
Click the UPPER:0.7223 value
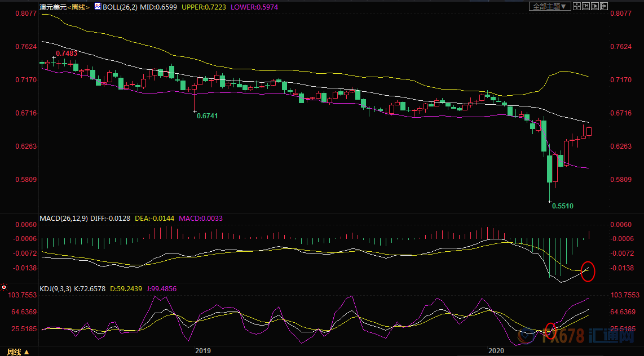(202, 7)
